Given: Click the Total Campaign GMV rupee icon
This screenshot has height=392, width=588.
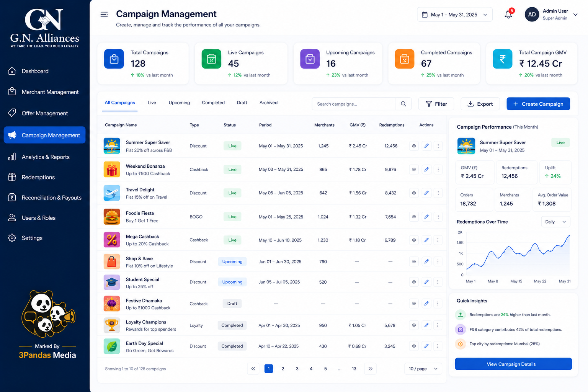Looking at the screenshot, I should tap(503, 59).
